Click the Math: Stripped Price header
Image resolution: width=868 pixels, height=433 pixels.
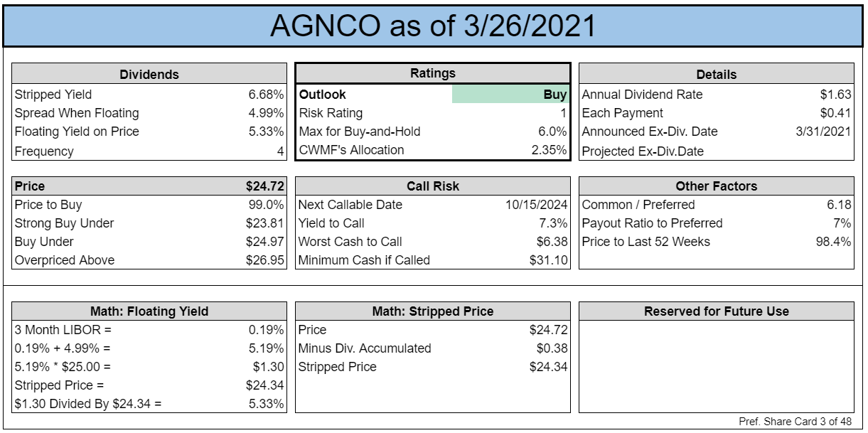(x=433, y=311)
